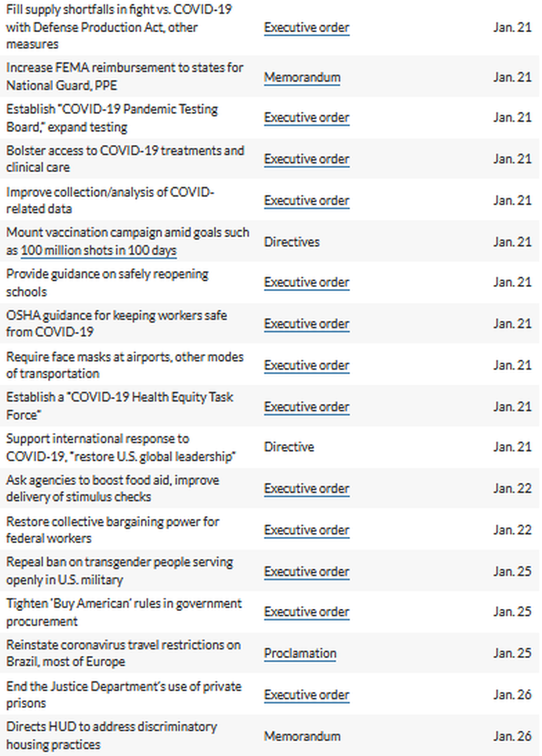Open Executive order for COVID-19 Pandemic Testing Board
The image size is (542, 756).
click(x=306, y=118)
